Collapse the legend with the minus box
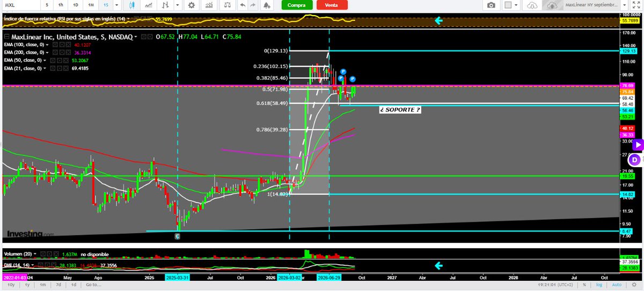 (6, 37)
